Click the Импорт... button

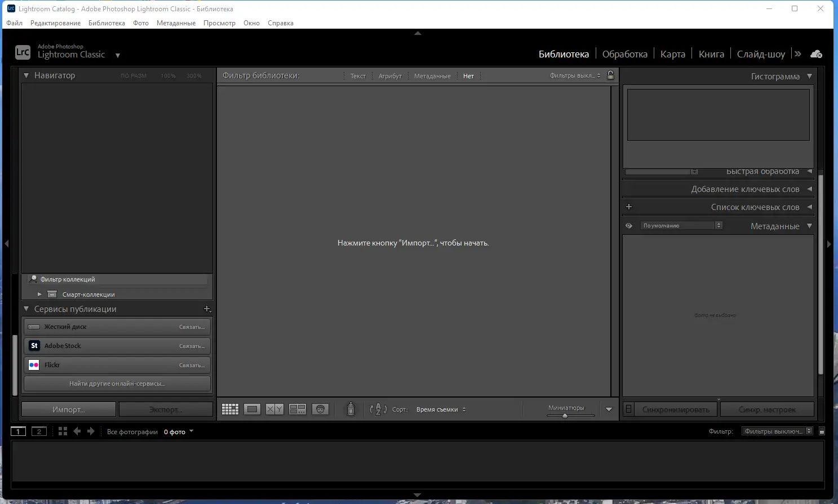69,409
